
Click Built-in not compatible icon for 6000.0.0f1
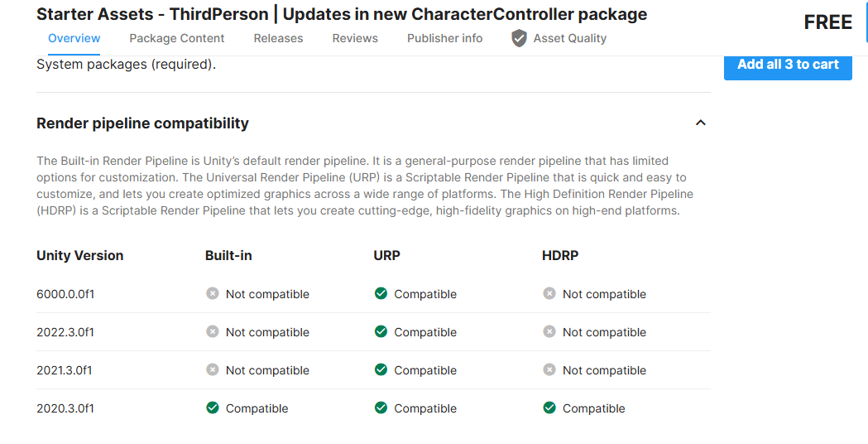click(213, 294)
